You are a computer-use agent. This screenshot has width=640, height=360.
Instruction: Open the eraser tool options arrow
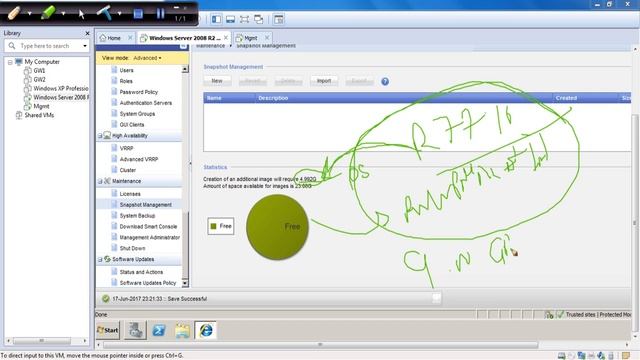point(120,13)
